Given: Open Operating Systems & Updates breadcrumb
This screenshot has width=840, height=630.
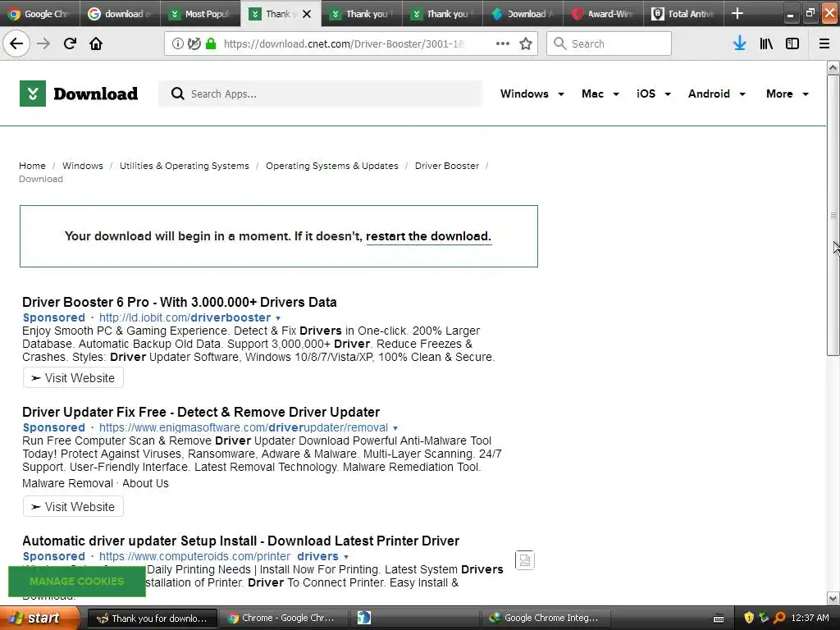Looking at the screenshot, I should (x=332, y=166).
